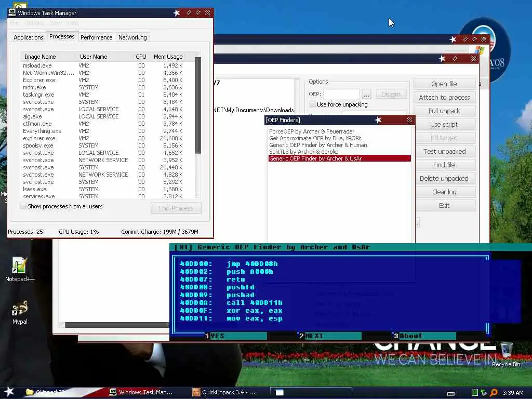Click the End Process button

pos(176,208)
